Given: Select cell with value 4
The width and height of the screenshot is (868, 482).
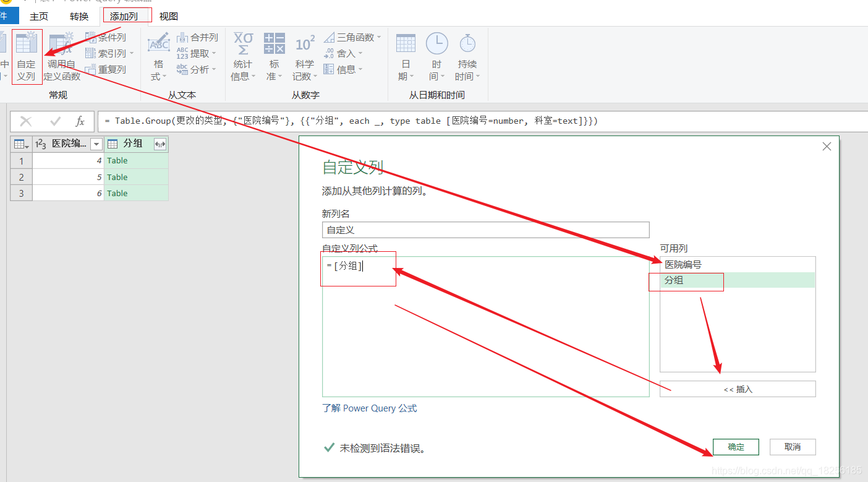Looking at the screenshot, I should click(68, 161).
